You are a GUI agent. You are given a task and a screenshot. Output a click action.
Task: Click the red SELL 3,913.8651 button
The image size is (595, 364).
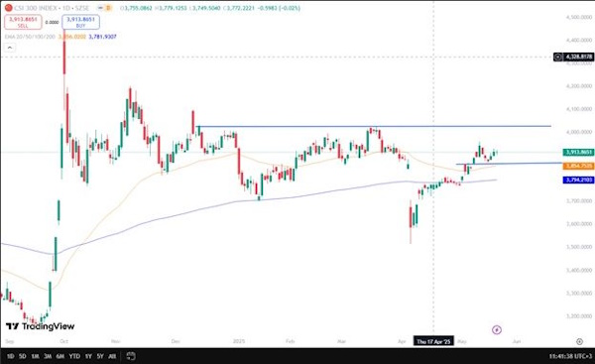[23, 22]
